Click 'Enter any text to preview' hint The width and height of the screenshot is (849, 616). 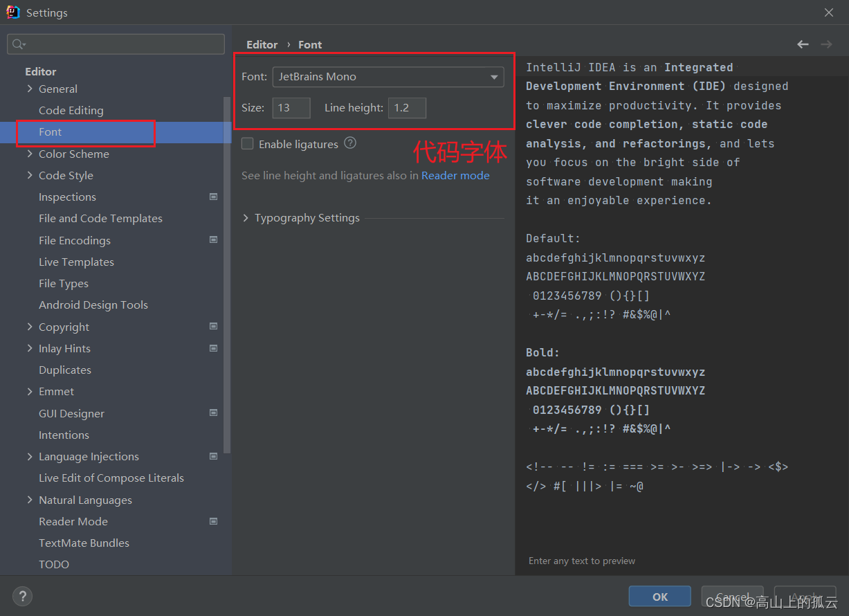click(582, 561)
